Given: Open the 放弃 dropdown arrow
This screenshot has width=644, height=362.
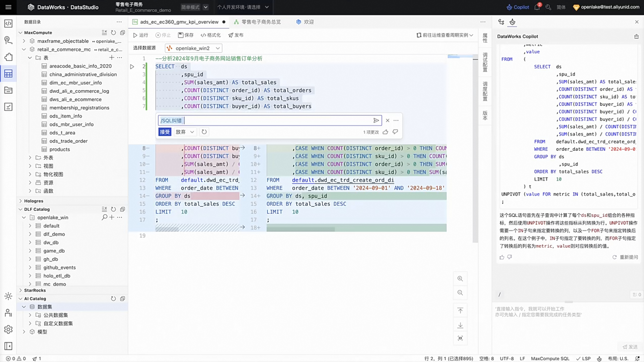Looking at the screenshot, I should click(192, 132).
